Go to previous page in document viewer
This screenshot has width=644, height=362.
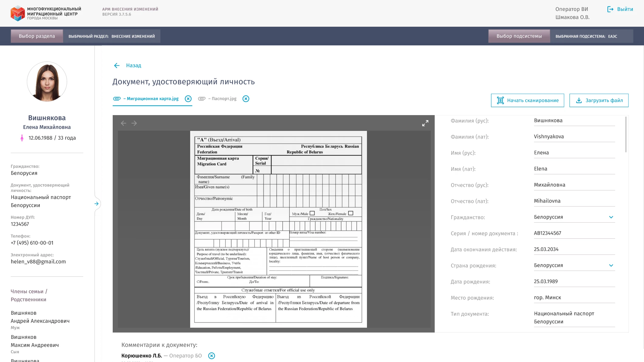123,123
